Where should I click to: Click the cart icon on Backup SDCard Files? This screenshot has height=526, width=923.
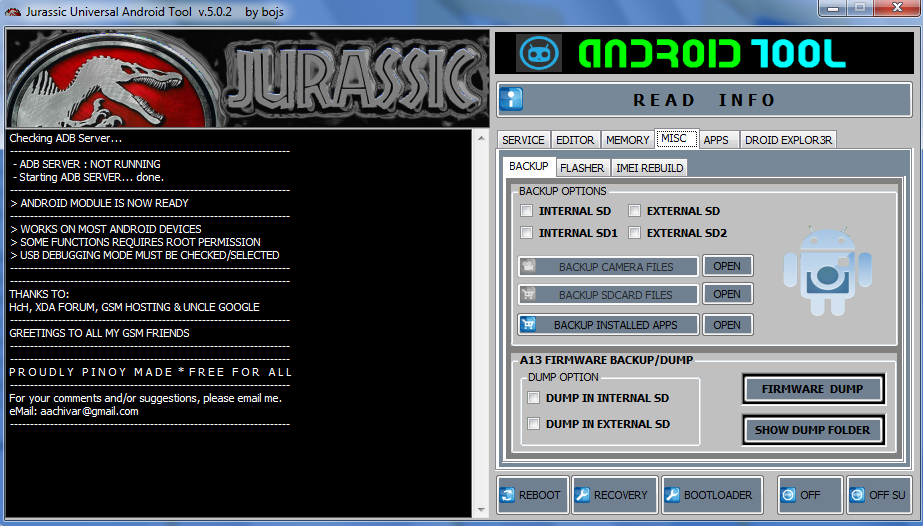(x=529, y=294)
